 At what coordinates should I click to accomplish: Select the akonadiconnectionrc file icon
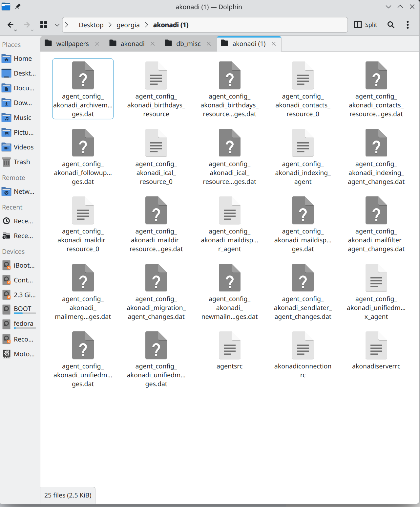303,345
